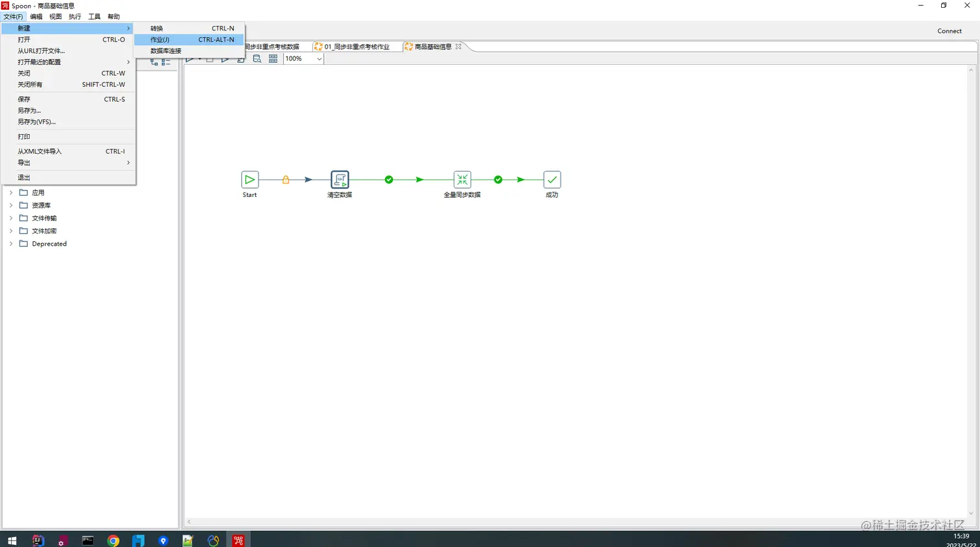Choose 保存 in the File menu

(68, 99)
